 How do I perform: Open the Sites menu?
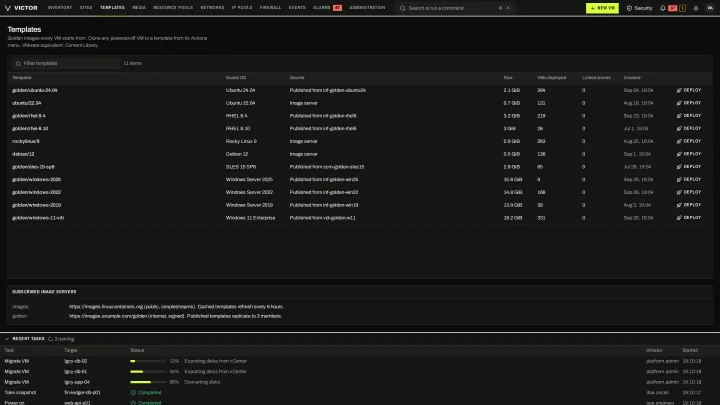point(86,8)
